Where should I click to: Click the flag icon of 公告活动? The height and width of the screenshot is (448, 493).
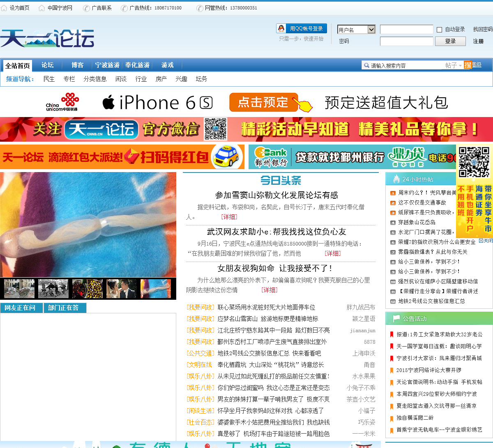pyautogui.click(x=396, y=318)
